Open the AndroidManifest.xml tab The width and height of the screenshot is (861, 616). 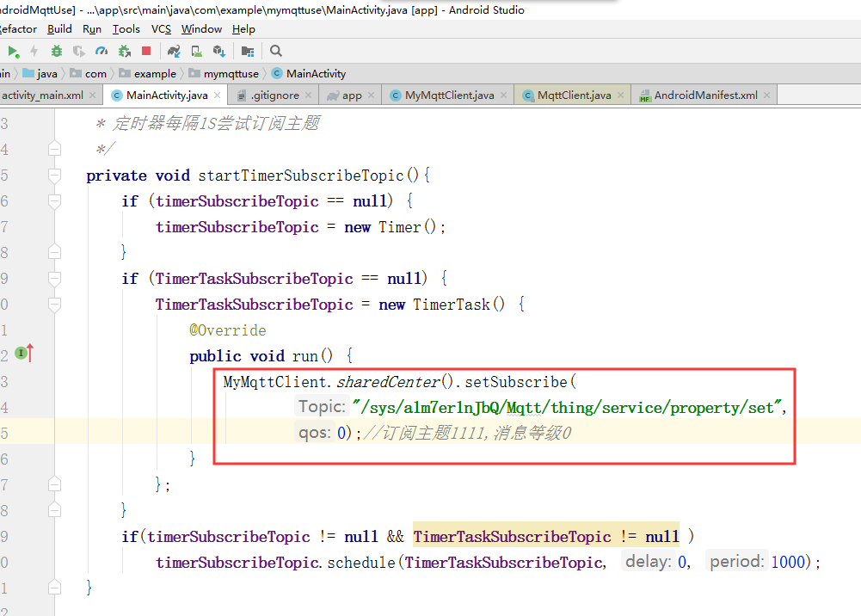705,95
